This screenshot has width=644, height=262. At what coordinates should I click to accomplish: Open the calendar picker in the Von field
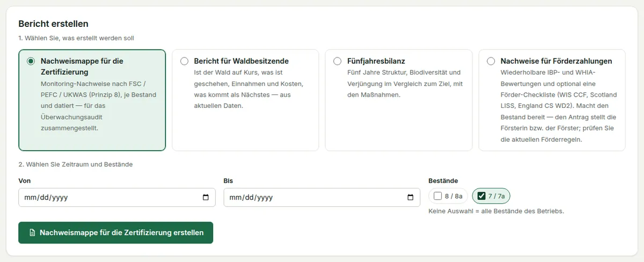(x=206, y=198)
